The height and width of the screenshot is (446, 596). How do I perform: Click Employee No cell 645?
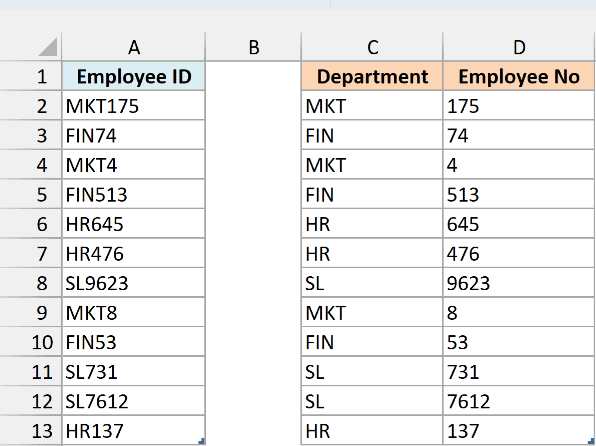[519, 224]
